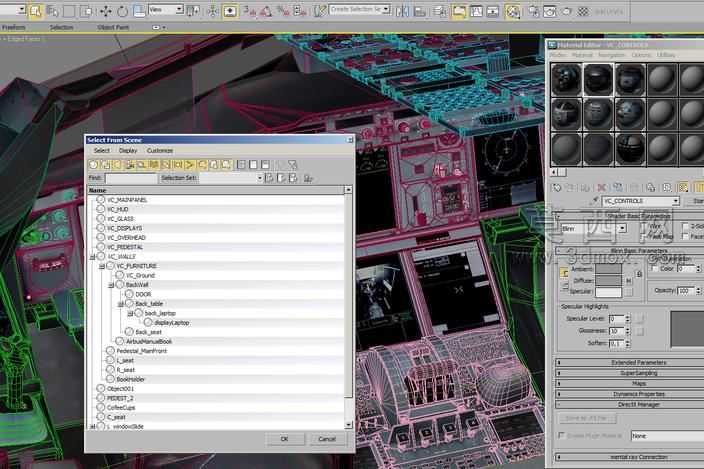Toggle the Wire checkbox in Shader Basic Parameters
The image size is (704, 469).
(644, 227)
